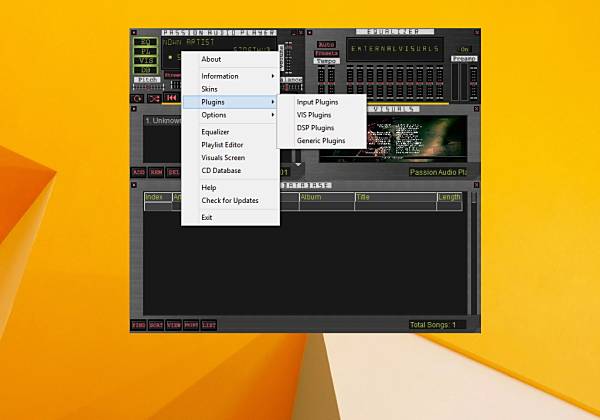Select Generic Plugins in the submenu

322,141
